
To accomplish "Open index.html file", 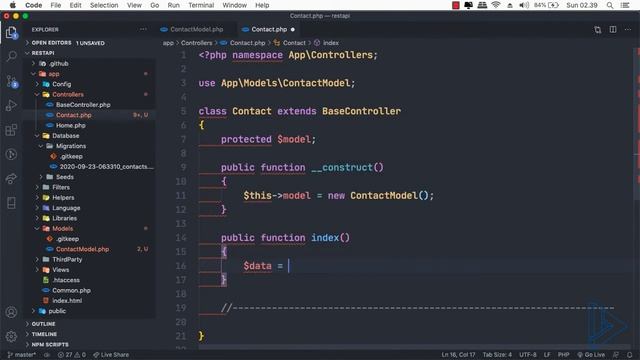I will 67,301.
